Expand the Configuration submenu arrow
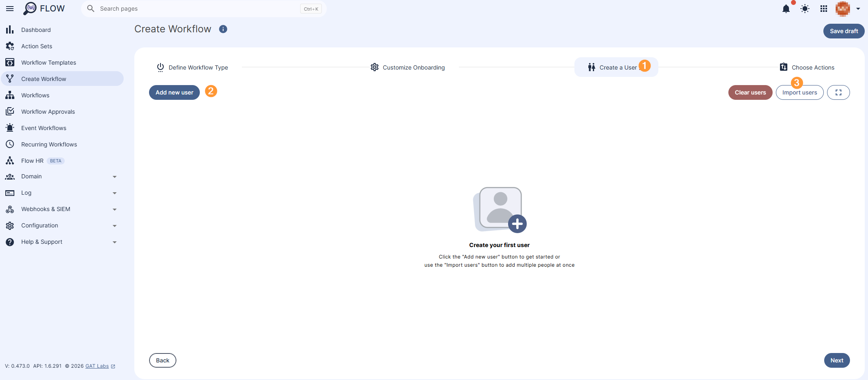868x380 pixels. click(115, 226)
